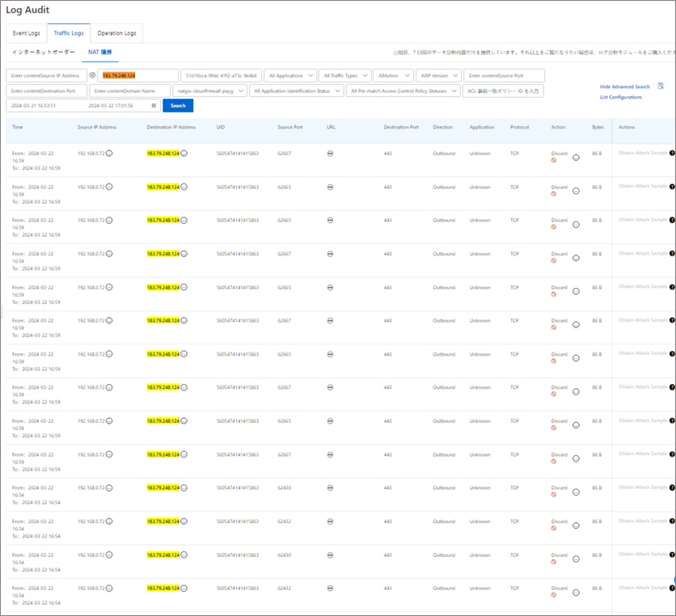676x616 pixels.
Task: Click the clear icon beside source IP field
Action: [x=92, y=75]
